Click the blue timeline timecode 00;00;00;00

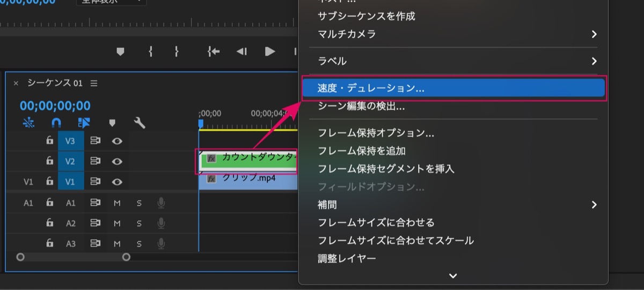(55, 106)
